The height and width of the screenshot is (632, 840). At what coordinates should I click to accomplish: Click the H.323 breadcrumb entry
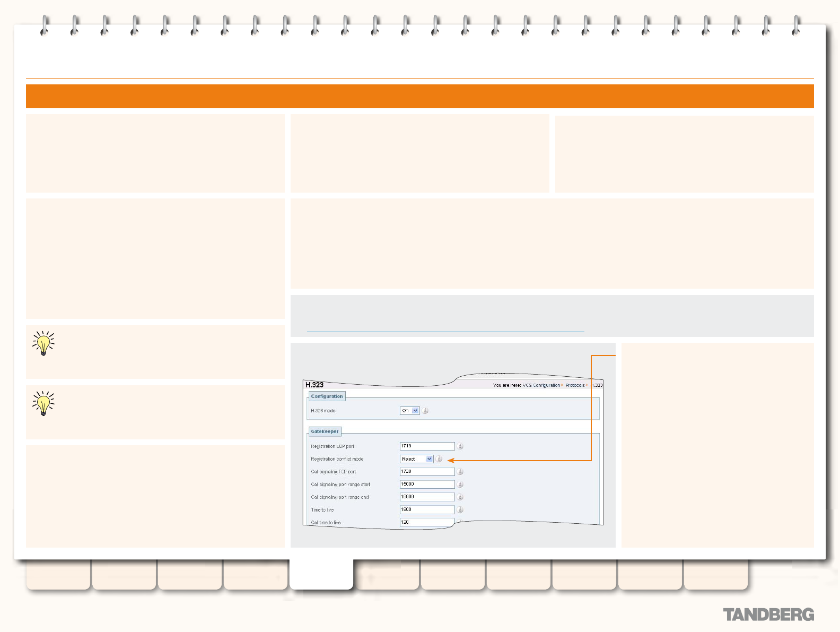(x=597, y=385)
